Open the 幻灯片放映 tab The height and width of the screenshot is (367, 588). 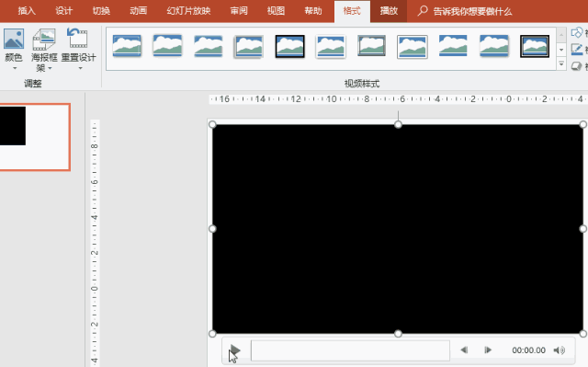pyautogui.click(x=188, y=11)
